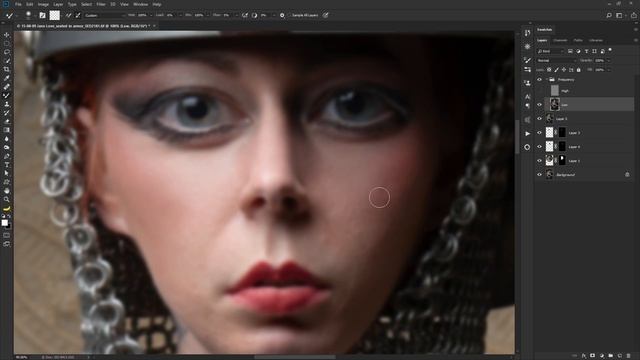Image resolution: width=640 pixels, height=360 pixels.
Task: Select the Path Selection tool
Action: [7, 173]
